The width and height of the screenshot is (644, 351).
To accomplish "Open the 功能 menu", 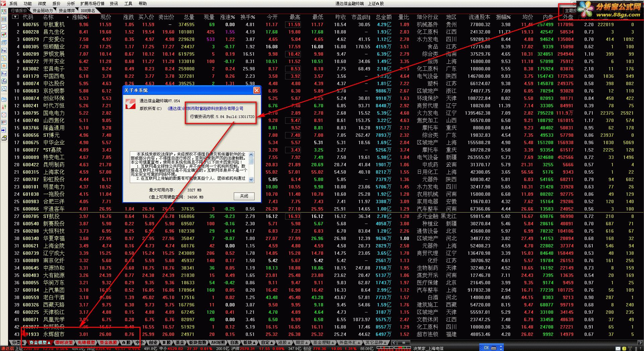I will click(28, 3).
